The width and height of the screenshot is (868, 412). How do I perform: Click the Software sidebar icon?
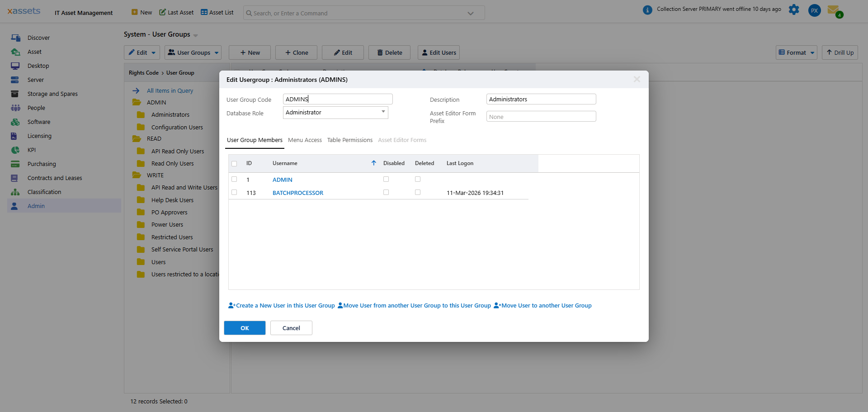[x=15, y=122]
